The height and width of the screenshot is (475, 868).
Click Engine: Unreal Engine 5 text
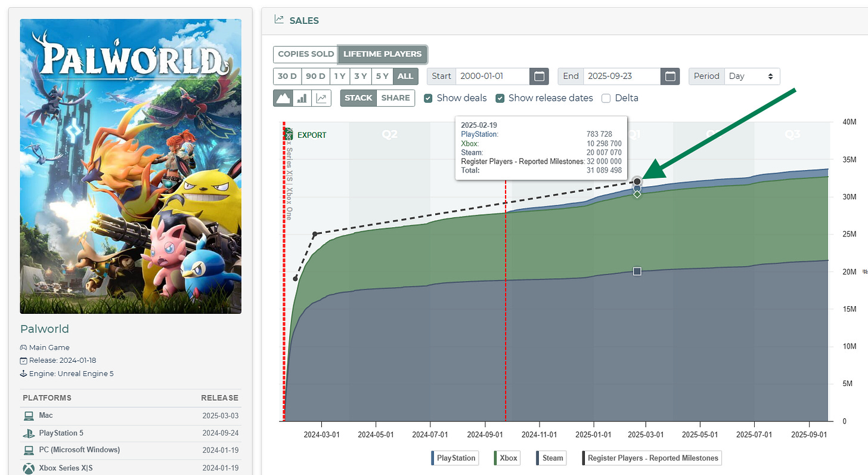tap(71, 374)
